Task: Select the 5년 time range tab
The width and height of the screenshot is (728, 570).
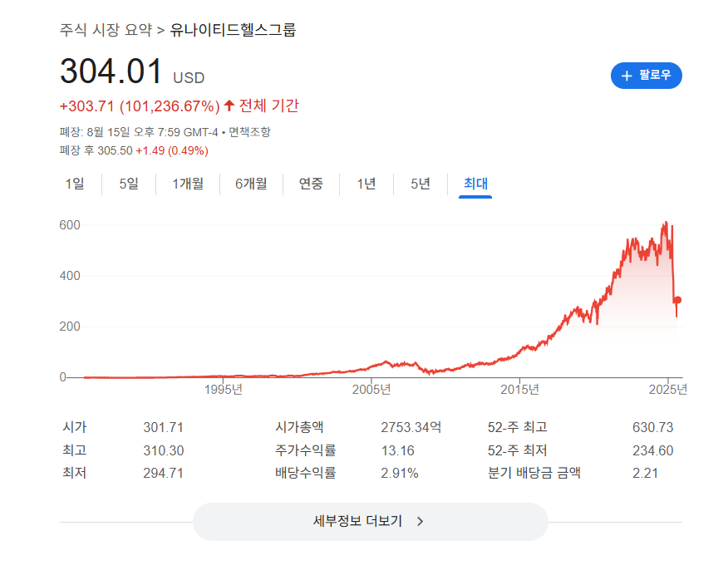Action: click(x=421, y=184)
